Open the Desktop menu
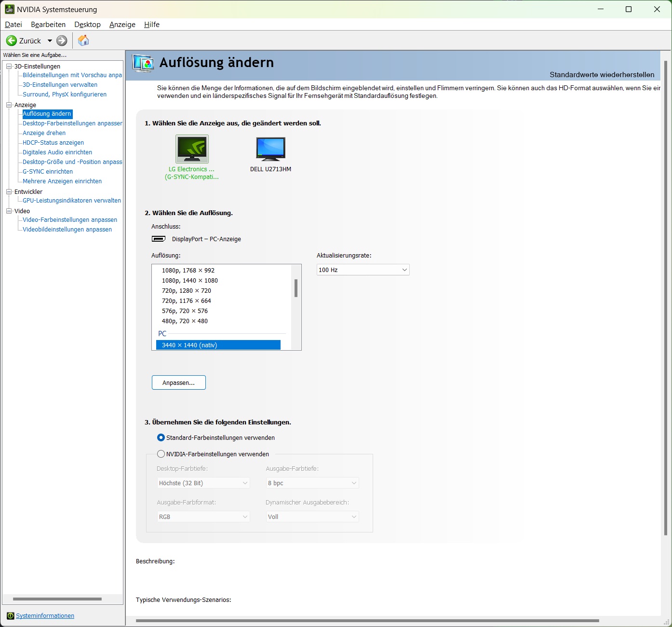This screenshot has width=672, height=627. (x=87, y=25)
